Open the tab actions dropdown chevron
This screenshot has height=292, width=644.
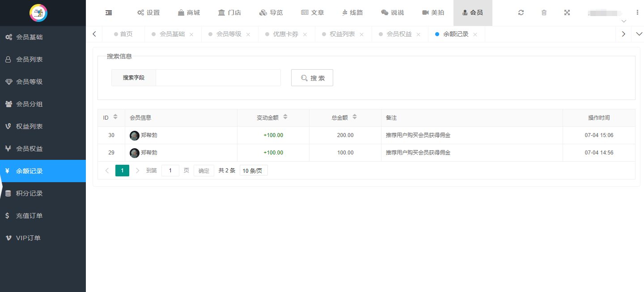(x=639, y=34)
